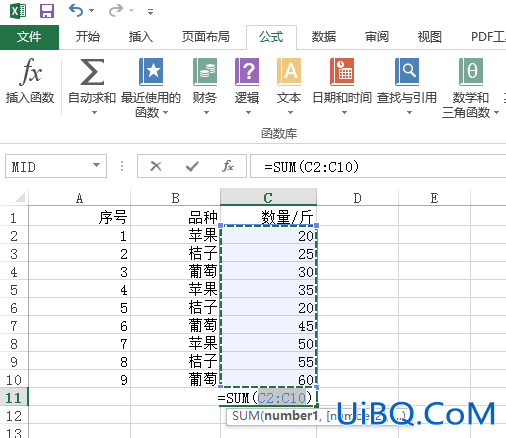506x438 pixels.
Task: Open 最近使用的函数 star book icon
Action: (x=151, y=72)
